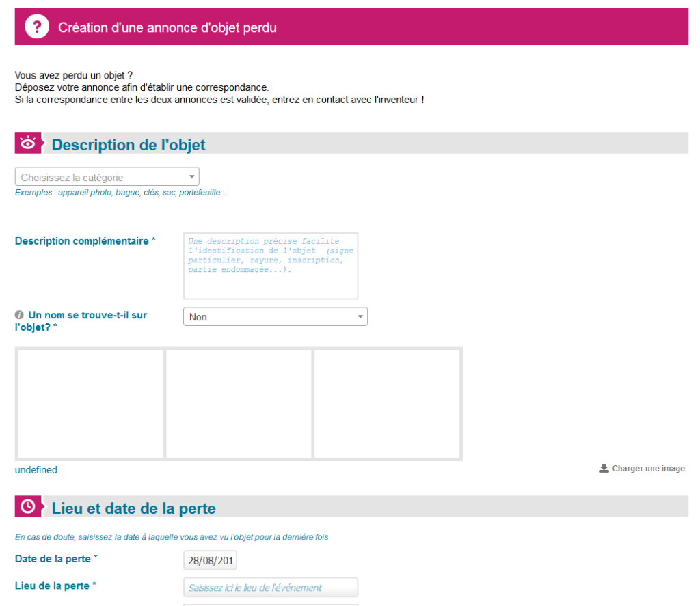700x606 pixels.
Task: Click the 'Saisissez ici le lieu' input field
Action: coord(270,588)
